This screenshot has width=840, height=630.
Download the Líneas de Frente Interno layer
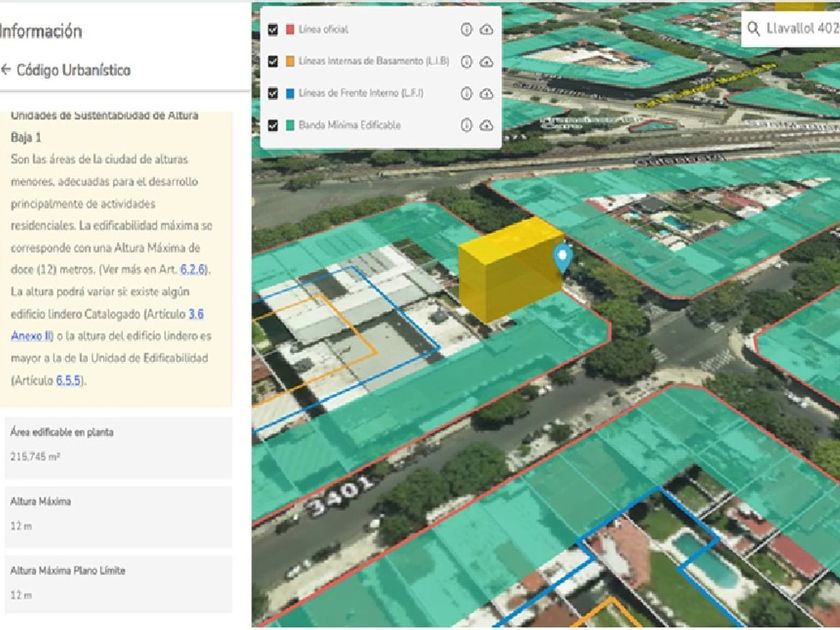[x=486, y=93]
